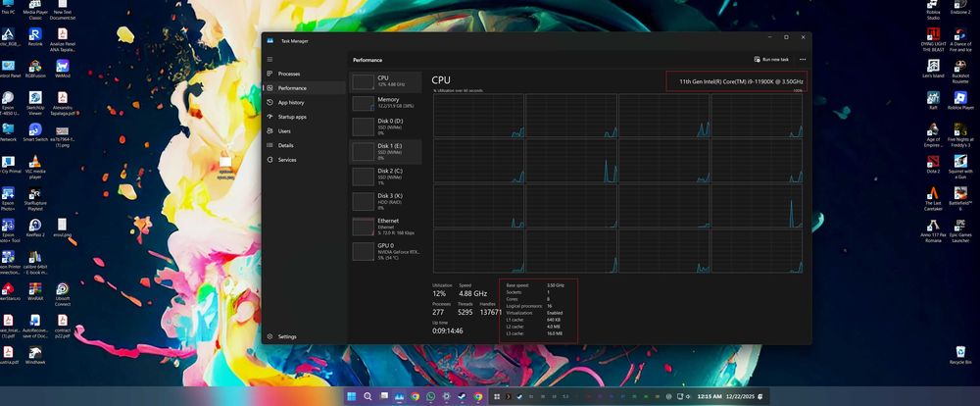Click the Steam taskbar icon
This screenshot has width=980, height=406.
point(462,396)
